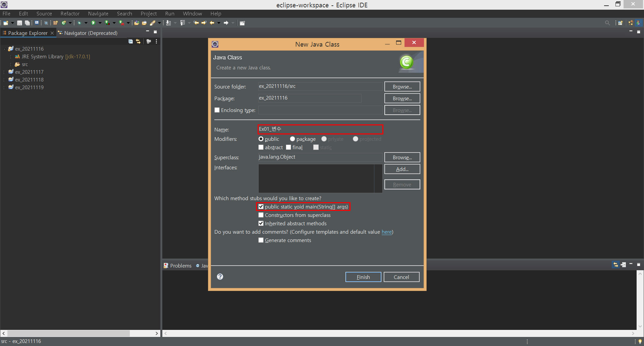Open the 'here' templates configuration link
This screenshot has width=644, height=346.
(387, 232)
